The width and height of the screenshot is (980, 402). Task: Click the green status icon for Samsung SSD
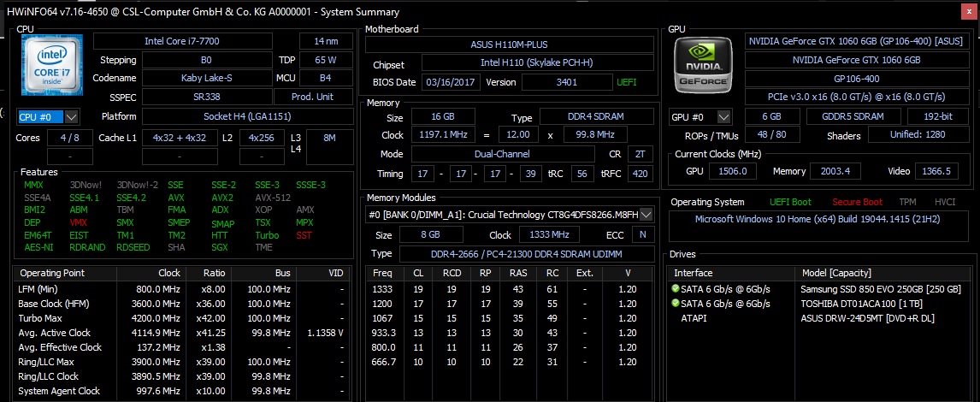pyautogui.click(x=675, y=289)
